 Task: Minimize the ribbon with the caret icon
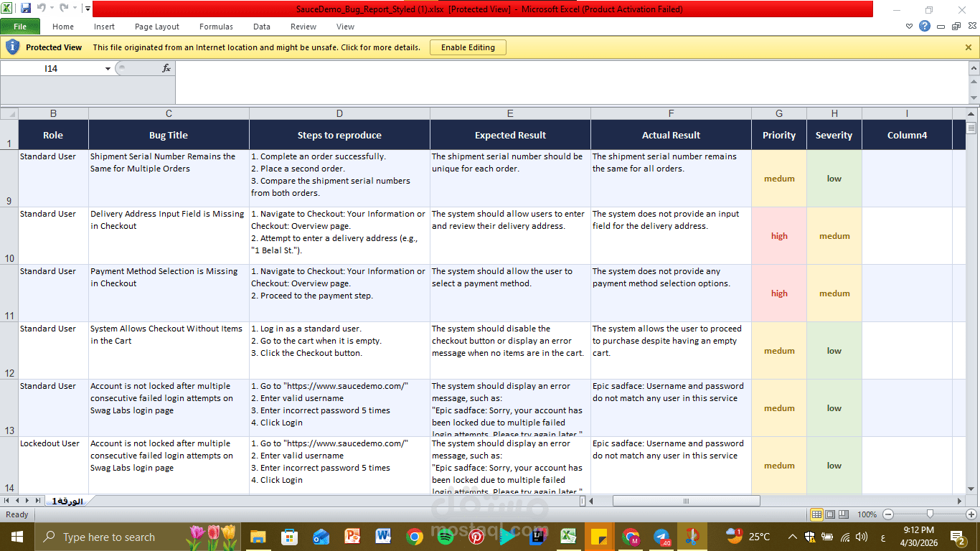pos(910,27)
